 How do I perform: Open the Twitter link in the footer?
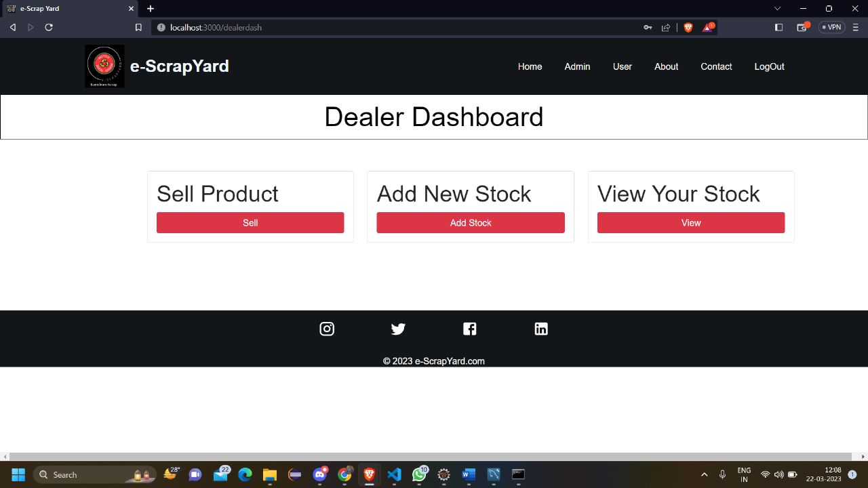coord(398,329)
